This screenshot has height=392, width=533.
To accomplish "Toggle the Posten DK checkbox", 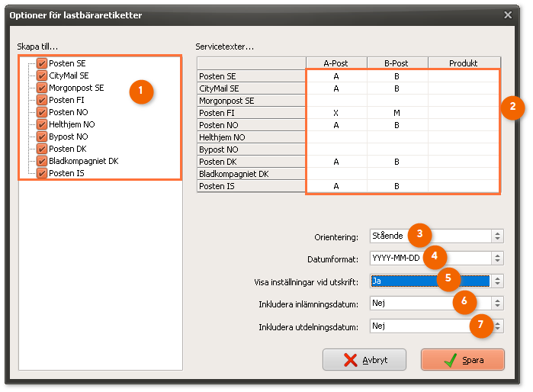I will 42,149.
